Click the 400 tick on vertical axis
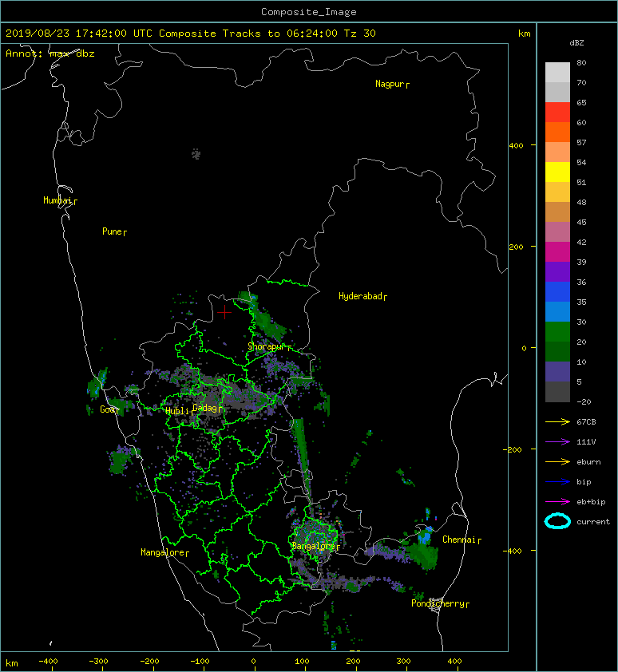 [516, 146]
